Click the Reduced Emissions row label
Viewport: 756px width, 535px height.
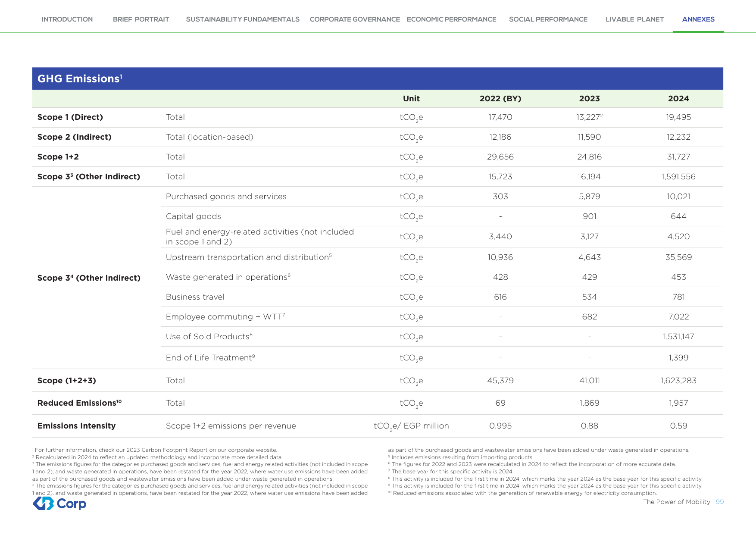click(80, 403)
